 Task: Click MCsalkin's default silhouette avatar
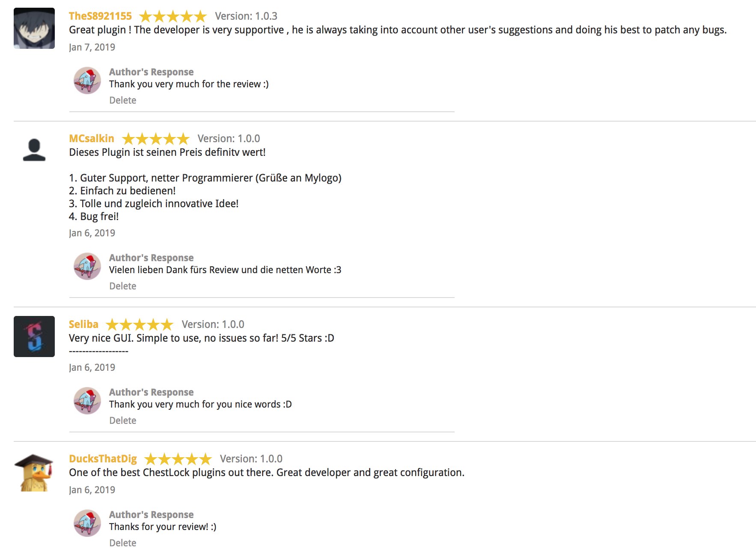pyautogui.click(x=34, y=150)
